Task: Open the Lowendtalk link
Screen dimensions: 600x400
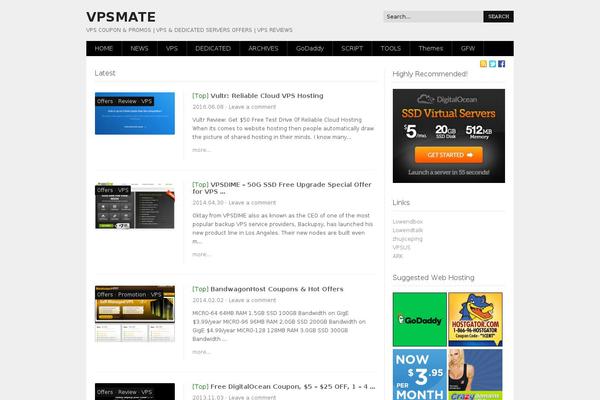Action: click(x=408, y=230)
